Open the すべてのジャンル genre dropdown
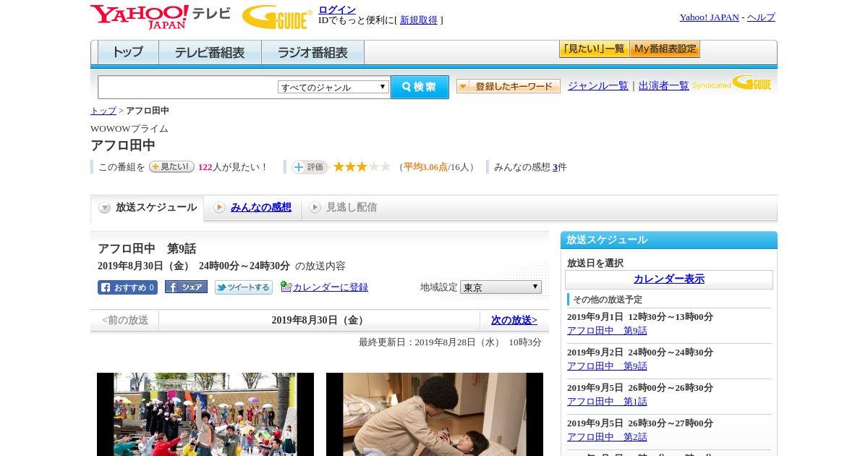This screenshot has height=456, width=868. tap(333, 87)
